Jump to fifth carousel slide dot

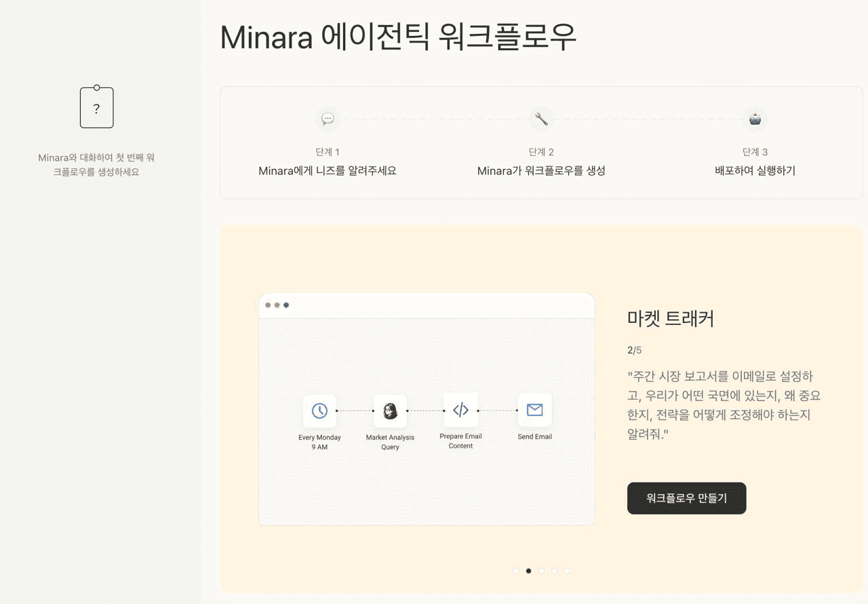pos(567,571)
